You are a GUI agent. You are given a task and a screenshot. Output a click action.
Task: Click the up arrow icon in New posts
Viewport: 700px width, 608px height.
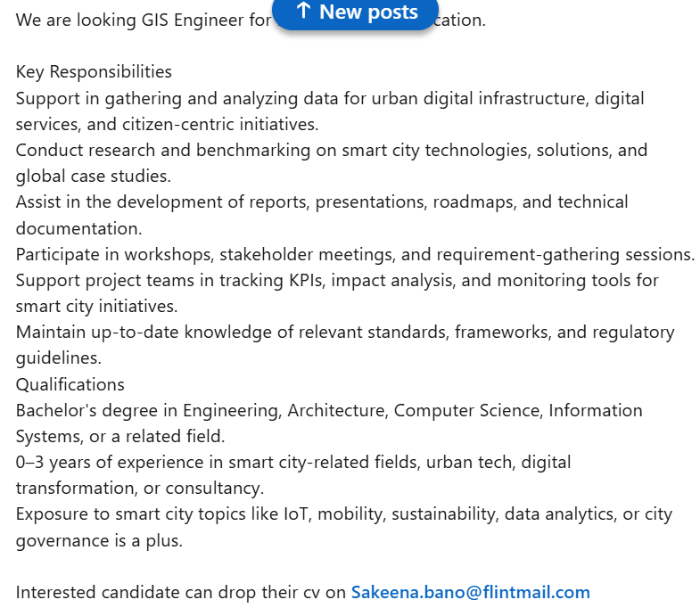point(303,11)
